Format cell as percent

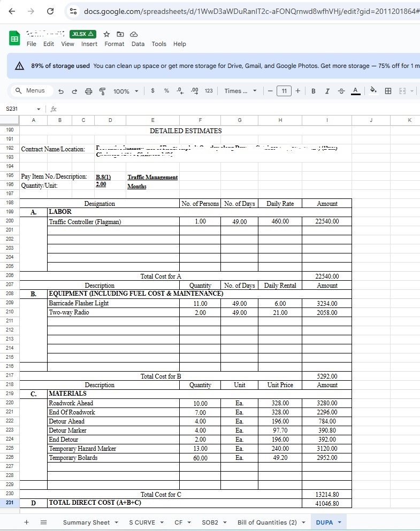[x=166, y=91]
